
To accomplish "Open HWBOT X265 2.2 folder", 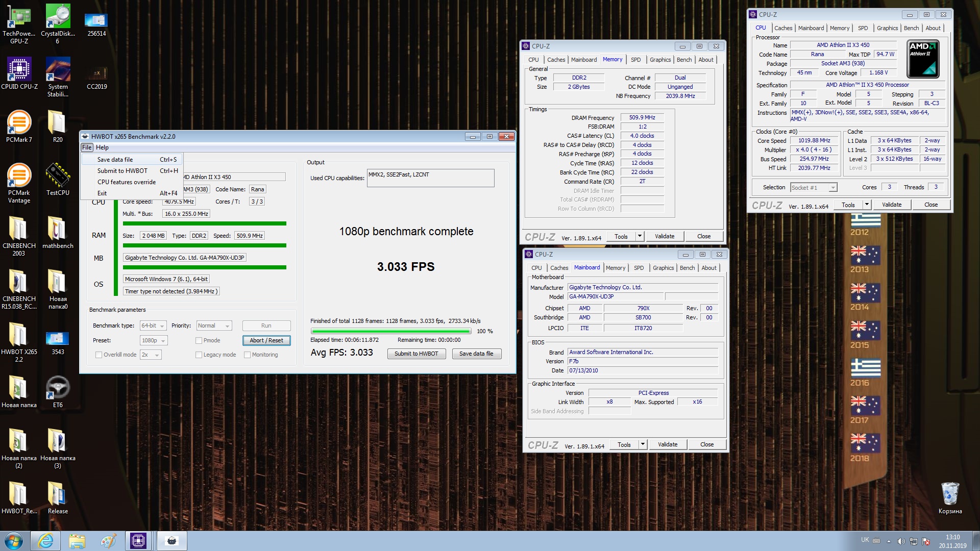I will tap(19, 342).
